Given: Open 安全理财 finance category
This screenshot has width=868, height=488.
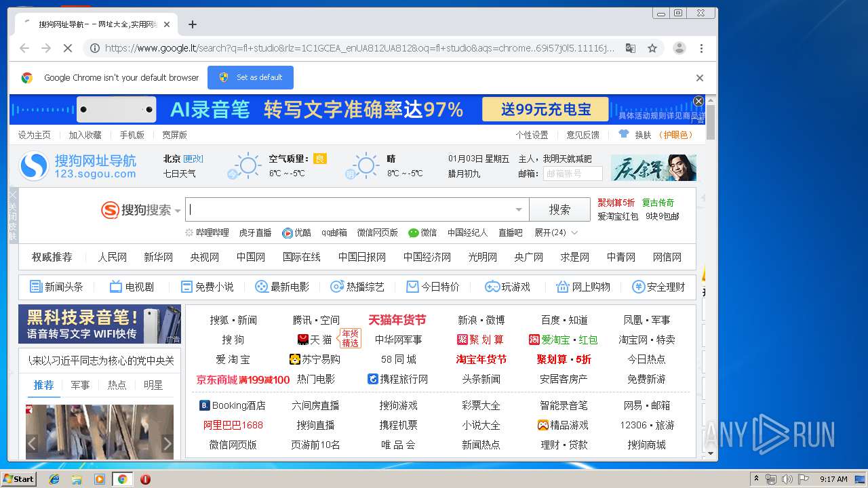Looking at the screenshot, I should [658, 287].
